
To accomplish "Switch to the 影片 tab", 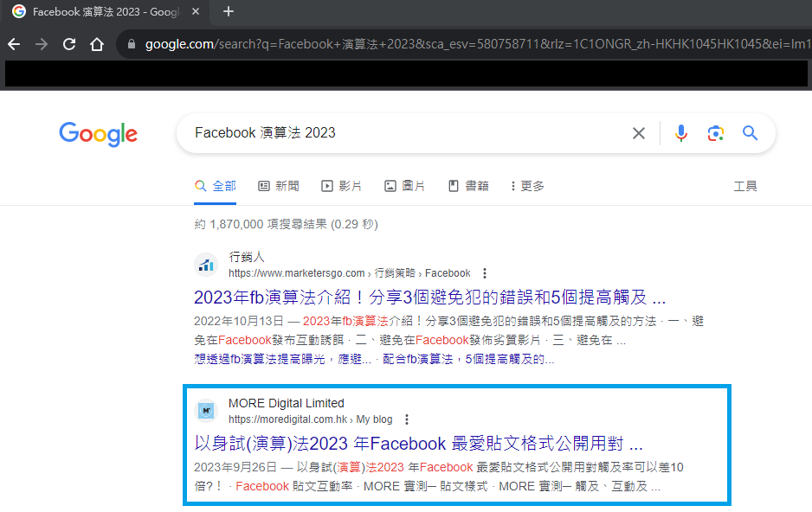I will click(x=342, y=186).
